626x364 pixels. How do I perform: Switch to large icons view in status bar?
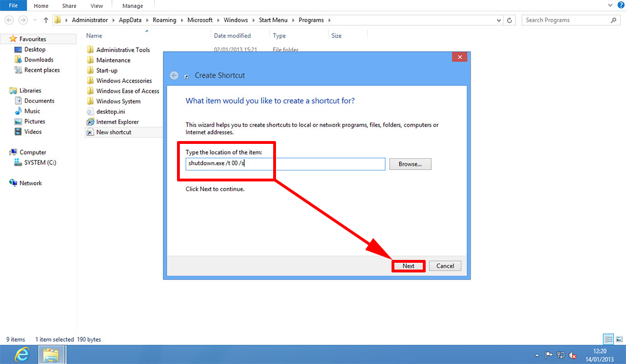(x=619, y=339)
